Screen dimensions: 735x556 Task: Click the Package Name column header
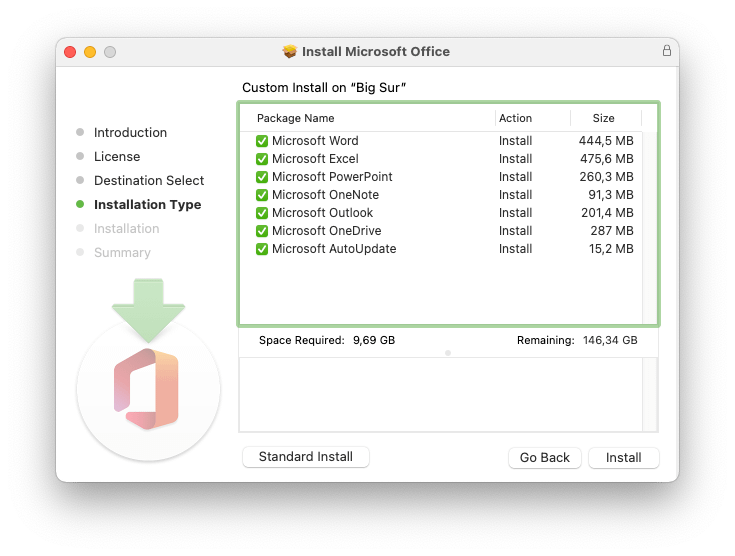[296, 118]
